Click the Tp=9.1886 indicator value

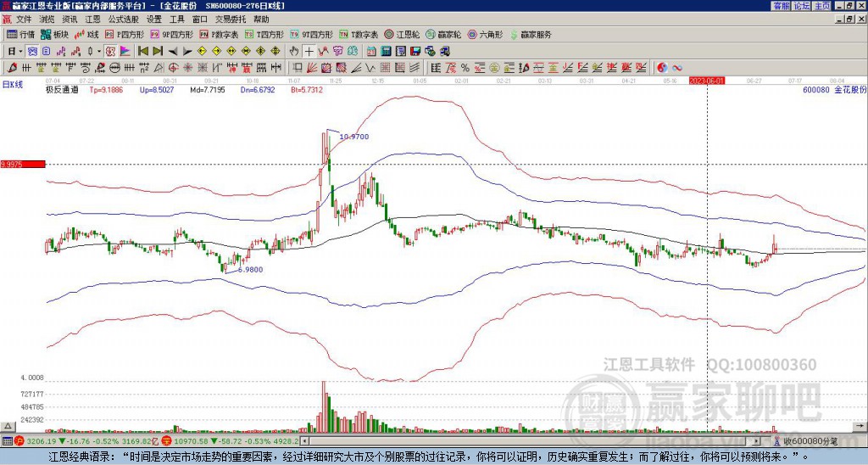106,89
